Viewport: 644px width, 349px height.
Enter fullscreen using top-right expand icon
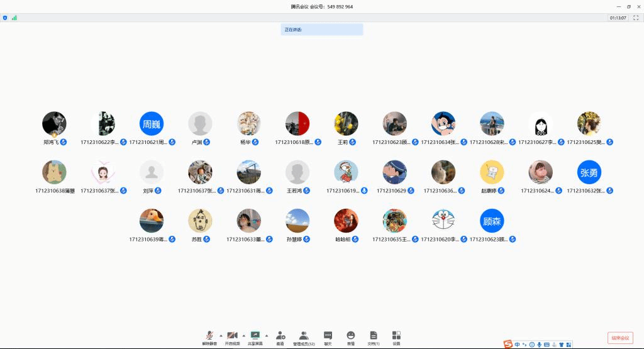tap(636, 18)
